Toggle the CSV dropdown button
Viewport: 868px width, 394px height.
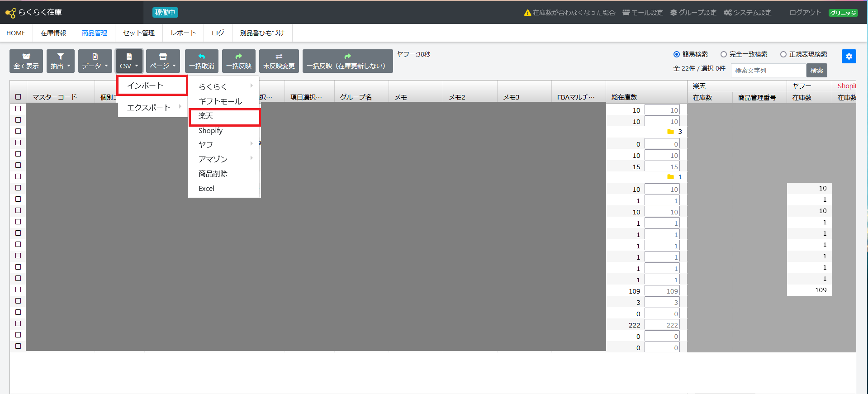[x=129, y=61]
